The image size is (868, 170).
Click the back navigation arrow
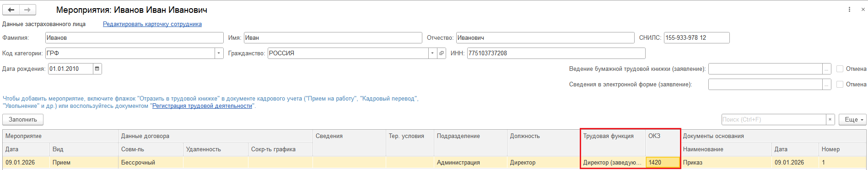[x=11, y=10]
